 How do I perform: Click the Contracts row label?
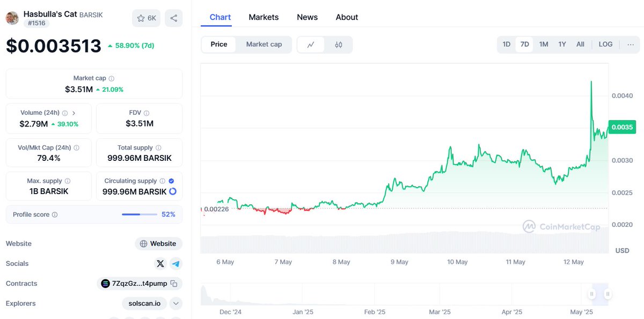[x=21, y=284]
